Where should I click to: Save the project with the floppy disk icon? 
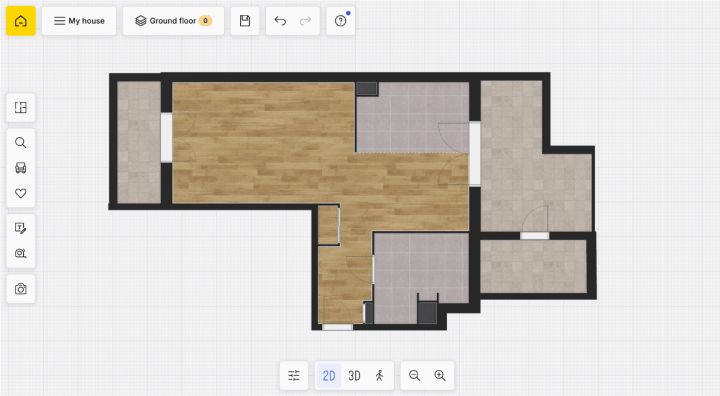click(245, 21)
